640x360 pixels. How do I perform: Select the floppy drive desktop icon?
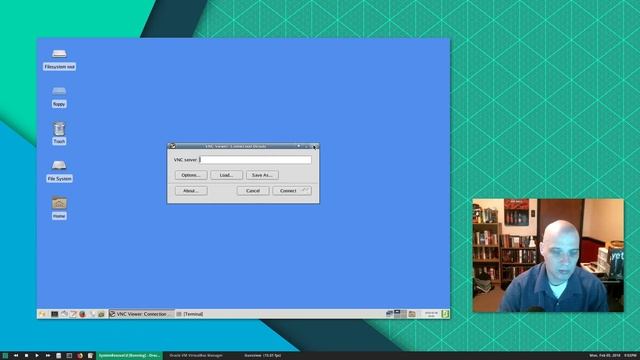59,97
